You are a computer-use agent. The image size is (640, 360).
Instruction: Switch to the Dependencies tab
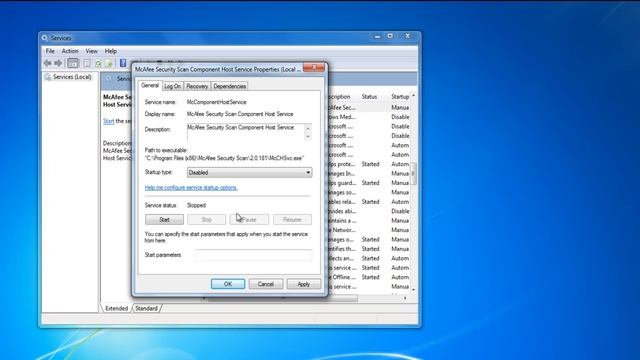pyautogui.click(x=229, y=86)
